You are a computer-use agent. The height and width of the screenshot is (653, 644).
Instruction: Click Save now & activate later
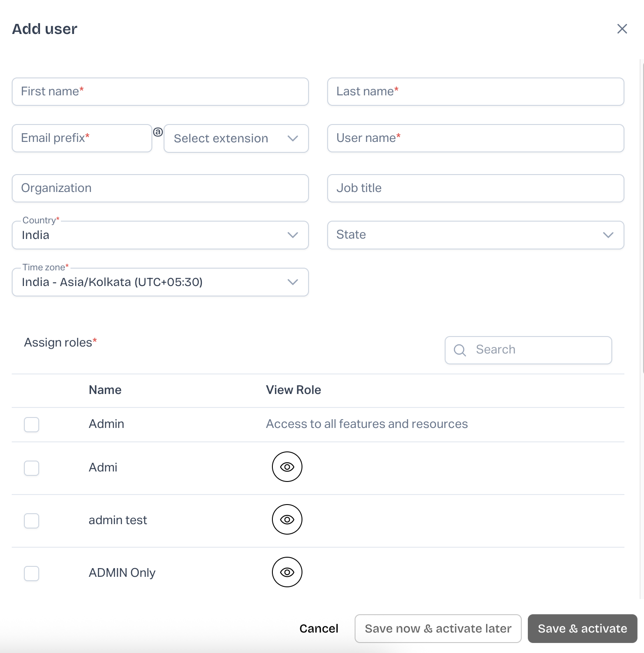pos(438,629)
